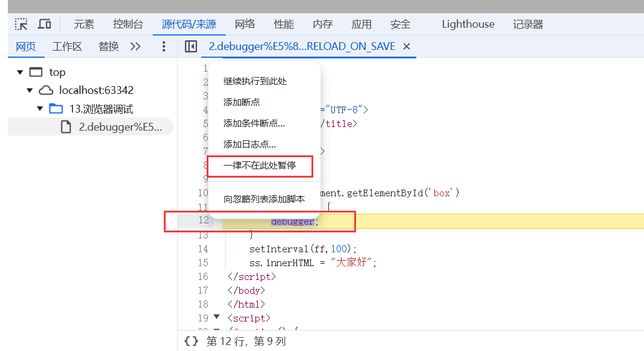
Task: Toggle the device toolbar icon
Action: point(45,24)
